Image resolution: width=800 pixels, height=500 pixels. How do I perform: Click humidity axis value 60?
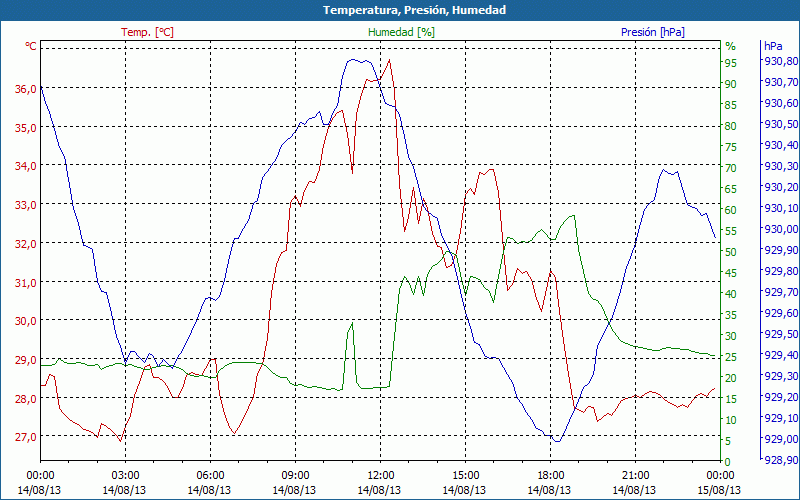[x=731, y=210]
